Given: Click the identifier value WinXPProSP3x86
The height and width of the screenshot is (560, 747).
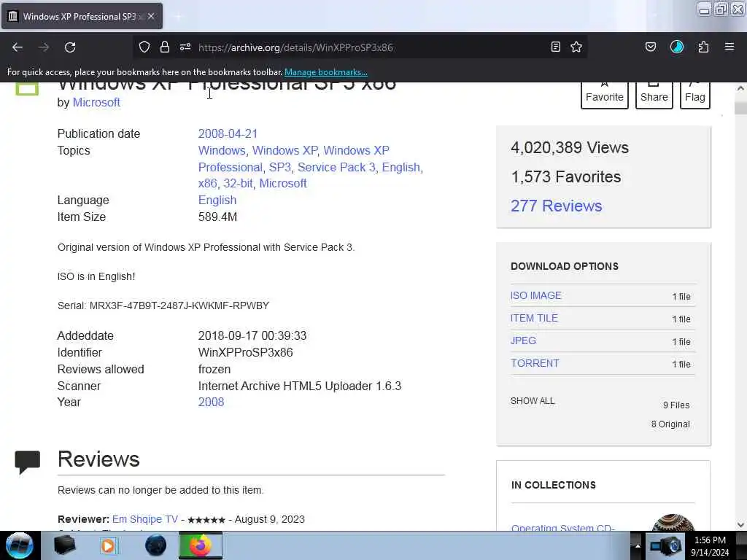Looking at the screenshot, I should tap(245, 352).
